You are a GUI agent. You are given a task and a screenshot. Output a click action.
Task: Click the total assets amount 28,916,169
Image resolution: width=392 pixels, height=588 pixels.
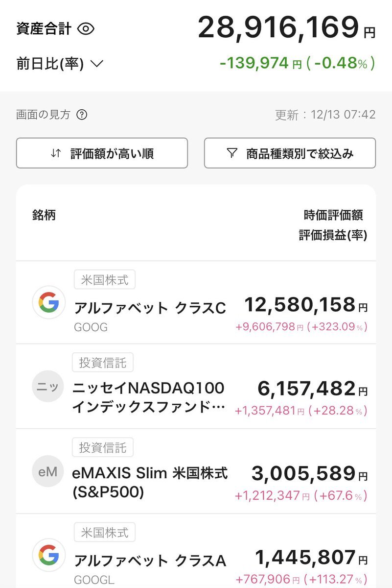(x=278, y=28)
